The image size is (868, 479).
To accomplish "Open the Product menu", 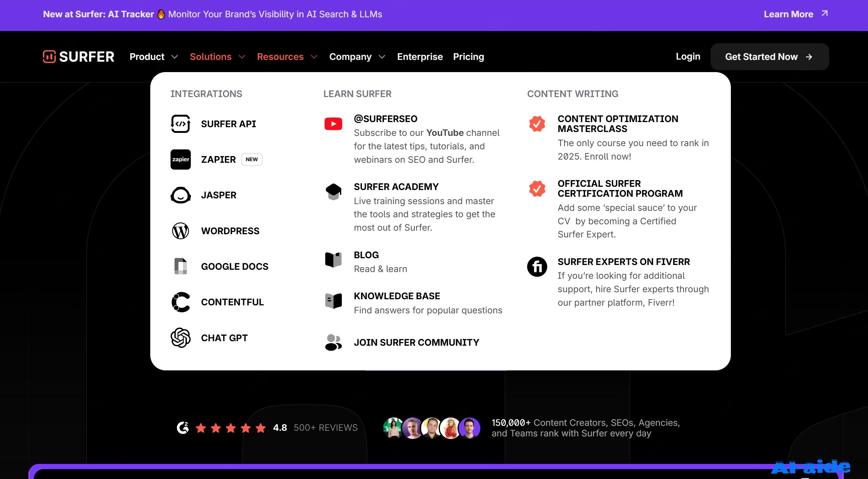I will coord(147,57).
